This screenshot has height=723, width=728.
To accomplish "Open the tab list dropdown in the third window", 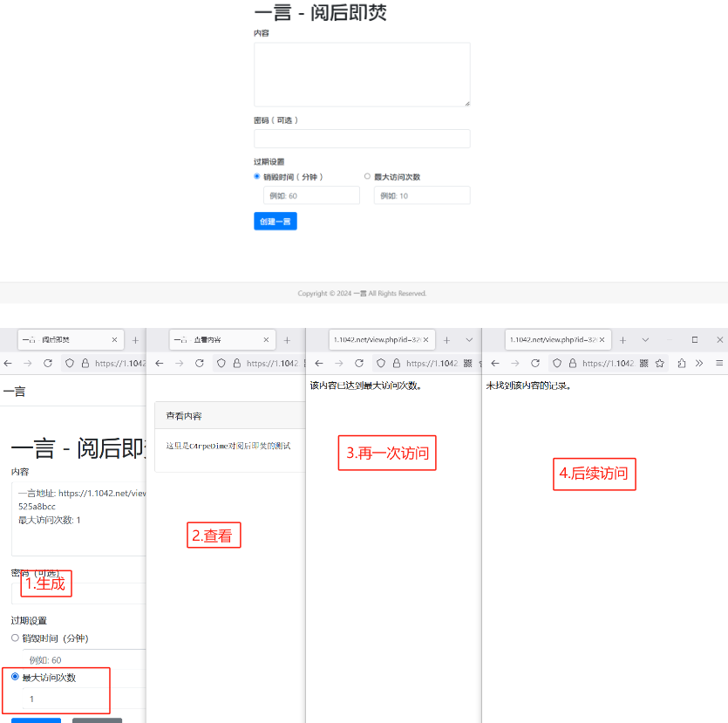I will click(468, 340).
